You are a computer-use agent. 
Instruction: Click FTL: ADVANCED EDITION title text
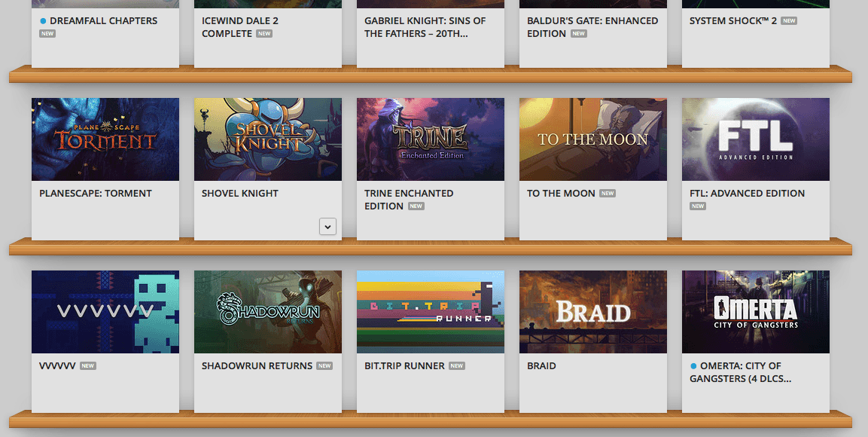pyautogui.click(x=748, y=194)
